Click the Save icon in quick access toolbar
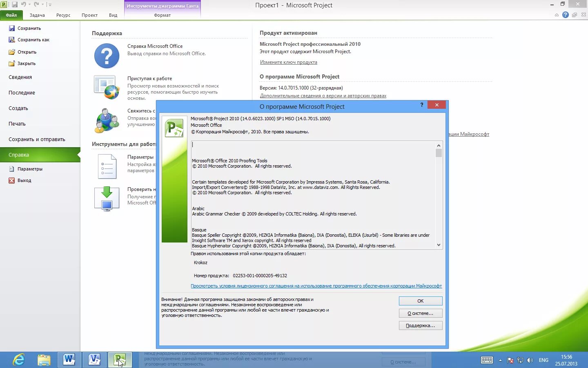Image resolution: width=588 pixels, height=368 pixels. 15,4
